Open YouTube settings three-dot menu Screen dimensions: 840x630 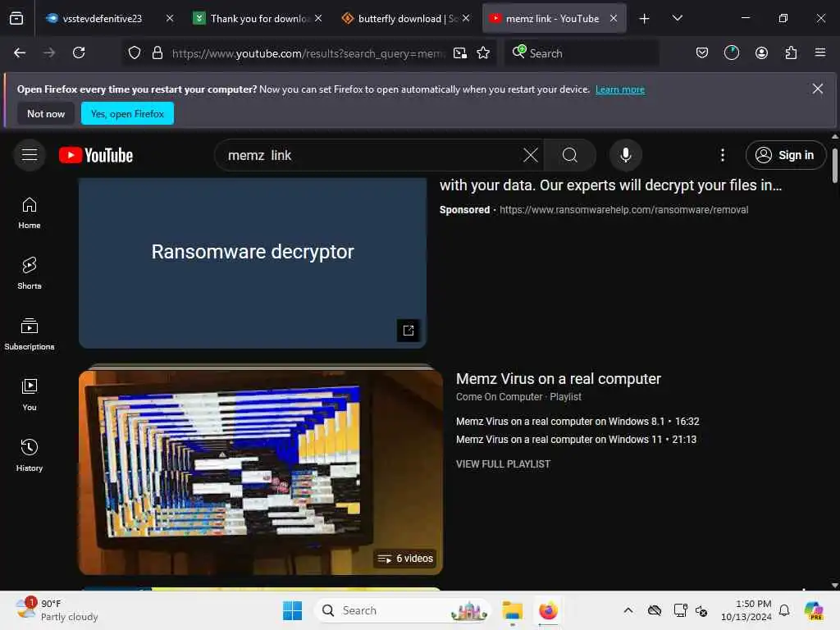(723, 155)
